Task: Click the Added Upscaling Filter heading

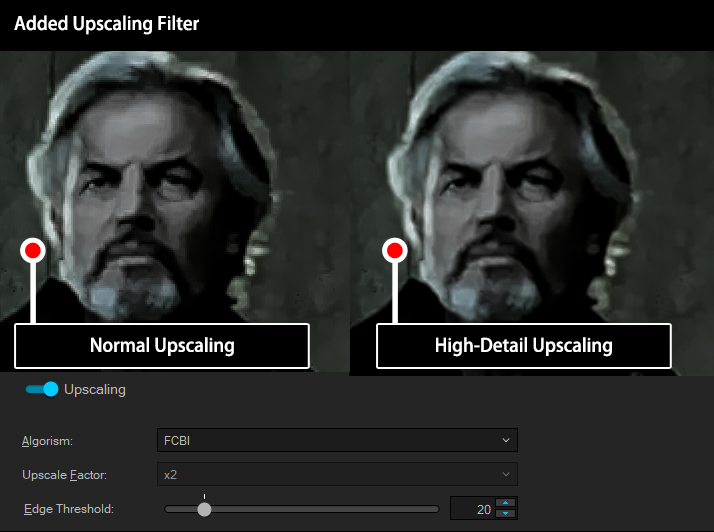Action: tap(107, 24)
